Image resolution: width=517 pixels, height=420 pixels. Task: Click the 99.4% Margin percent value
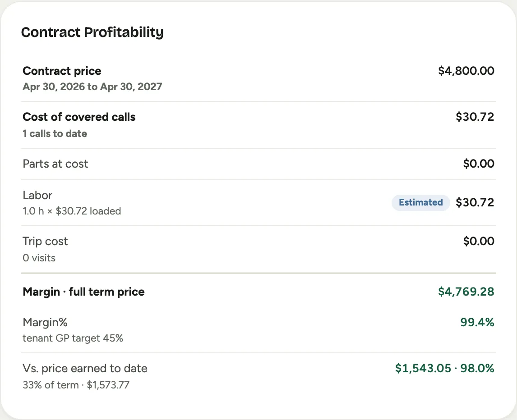point(477,322)
